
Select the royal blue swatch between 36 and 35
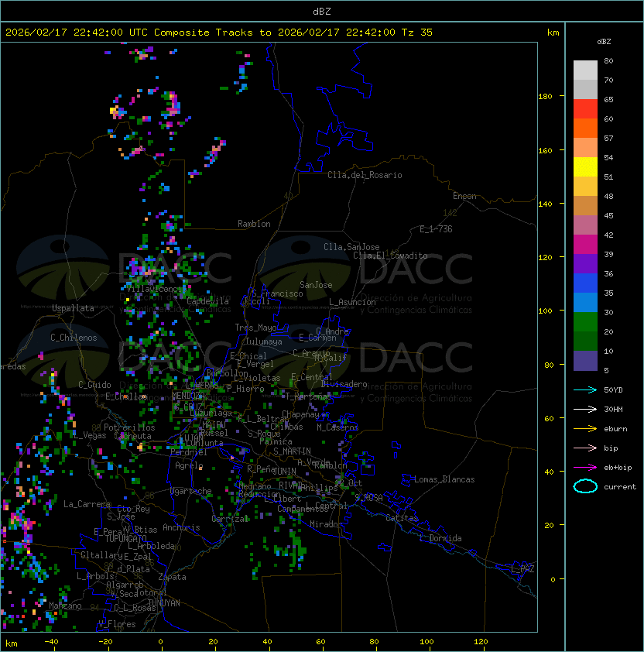(585, 283)
